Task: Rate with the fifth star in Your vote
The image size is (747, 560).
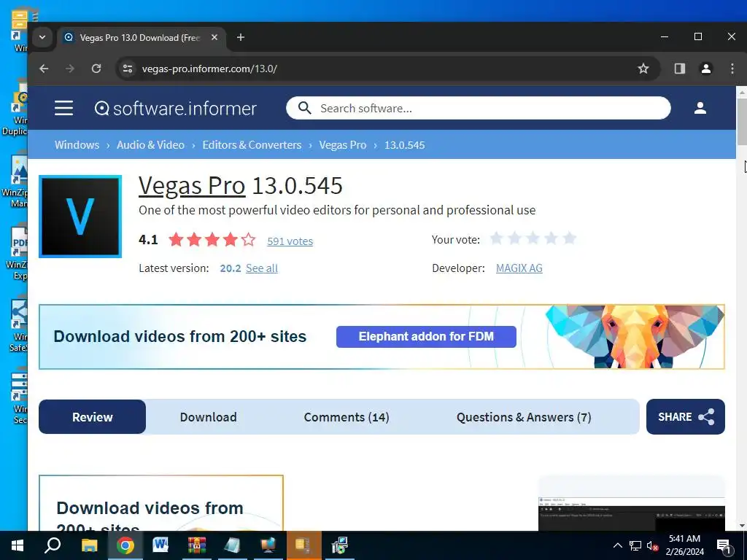Action: tap(569, 238)
